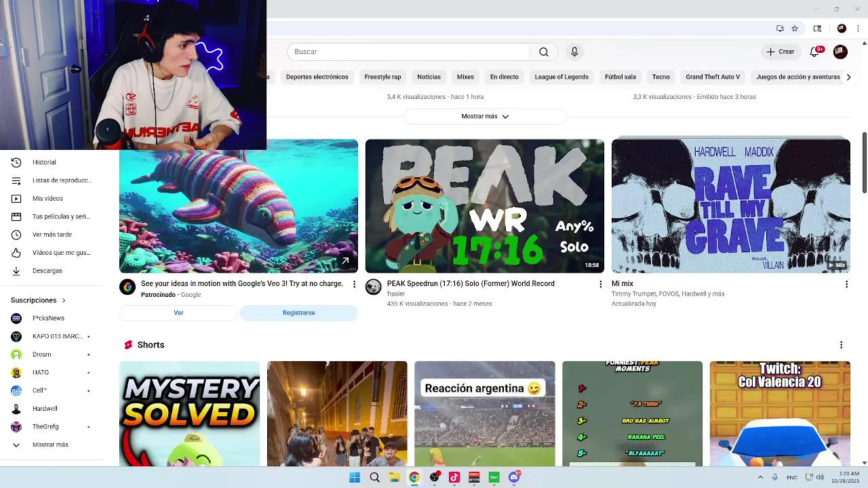Open Windows taskbar search
The width and height of the screenshot is (868, 488).
pyautogui.click(x=374, y=477)
